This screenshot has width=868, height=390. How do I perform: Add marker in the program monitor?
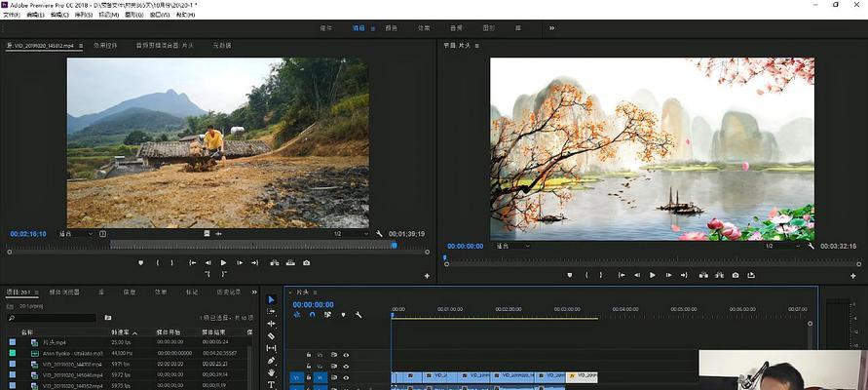pos(570,275)
